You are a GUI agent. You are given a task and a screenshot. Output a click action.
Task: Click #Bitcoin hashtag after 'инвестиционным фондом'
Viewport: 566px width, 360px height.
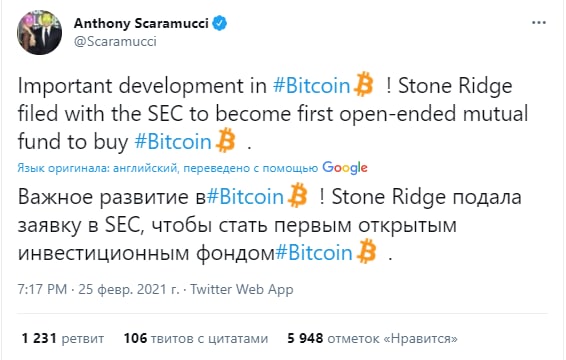point(314,252)
